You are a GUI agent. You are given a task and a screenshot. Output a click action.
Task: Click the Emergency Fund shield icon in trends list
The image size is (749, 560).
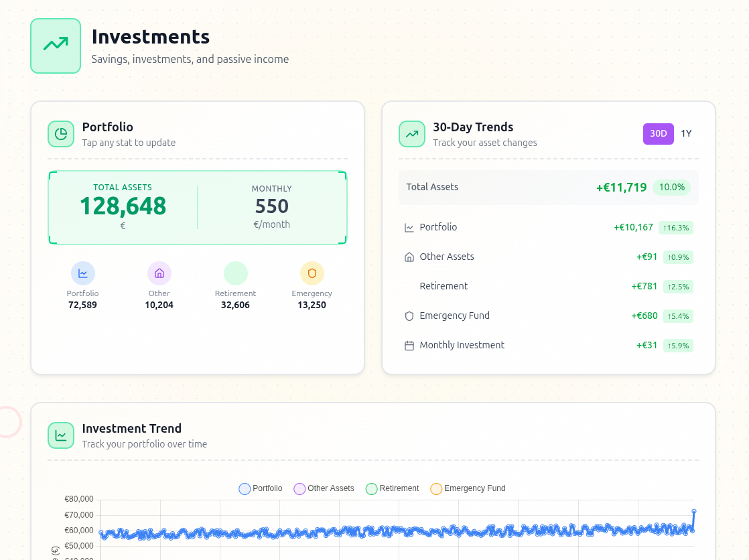pos(409,316)
